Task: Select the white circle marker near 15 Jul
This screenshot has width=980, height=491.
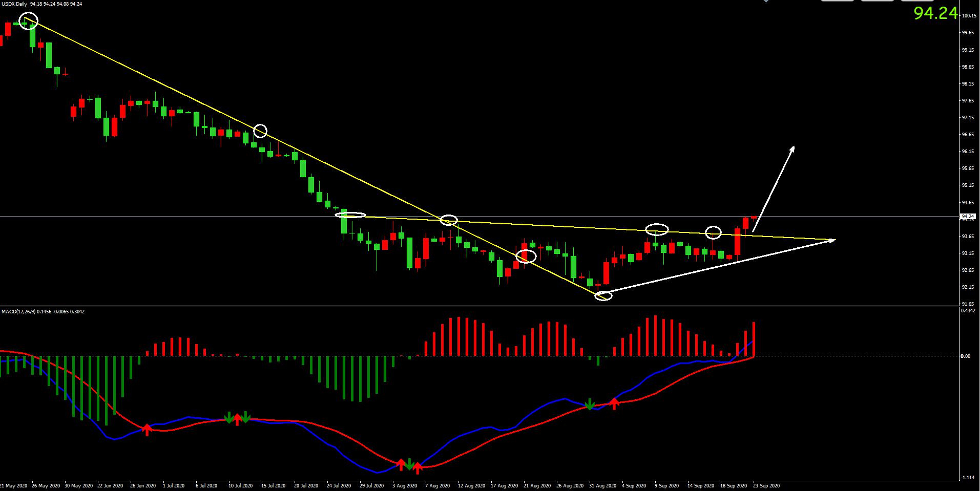Action: pos(260,131)
